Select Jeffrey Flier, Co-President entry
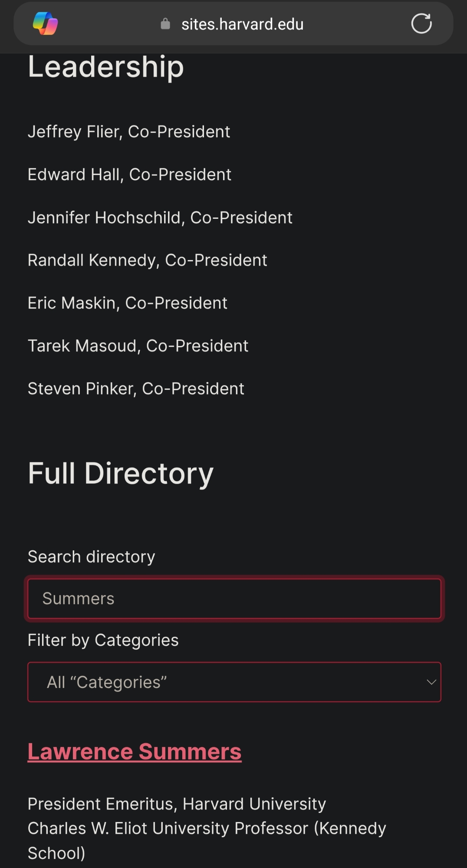The image size is (467, 868). point(129,132)
